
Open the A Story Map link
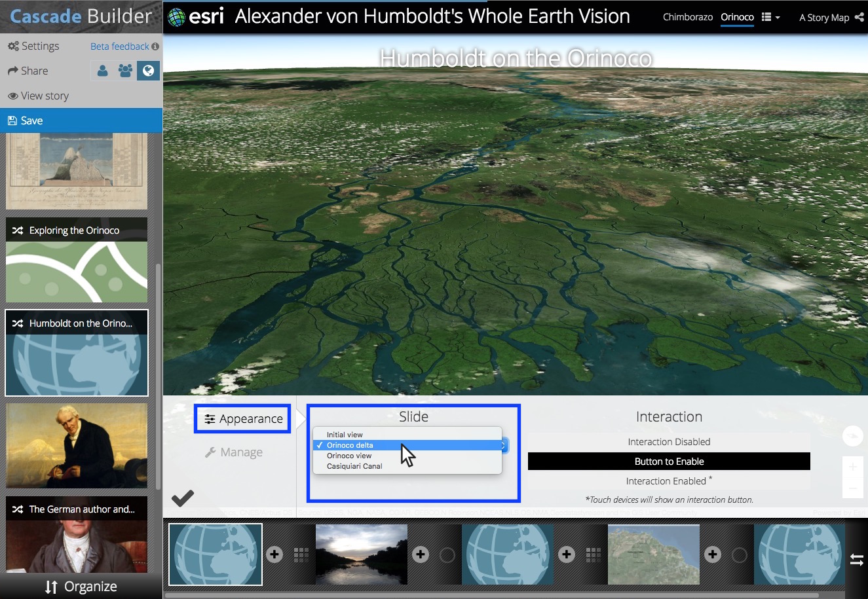[824, 18]
